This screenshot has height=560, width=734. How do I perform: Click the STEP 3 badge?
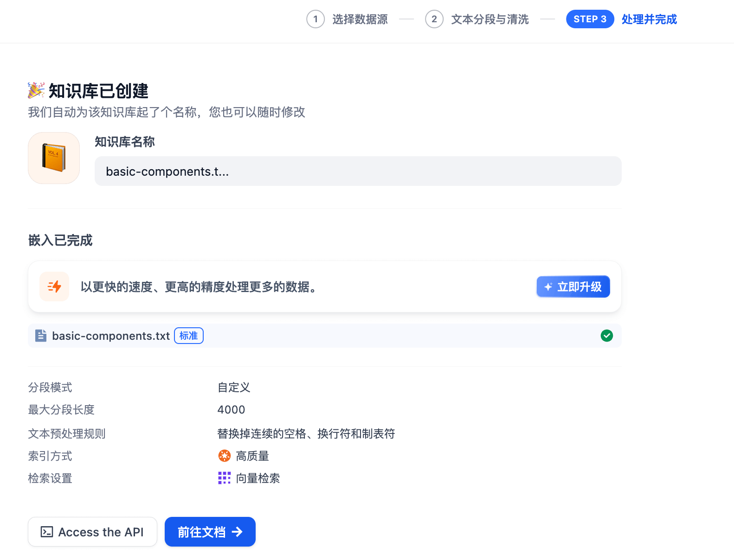(590, 19)
